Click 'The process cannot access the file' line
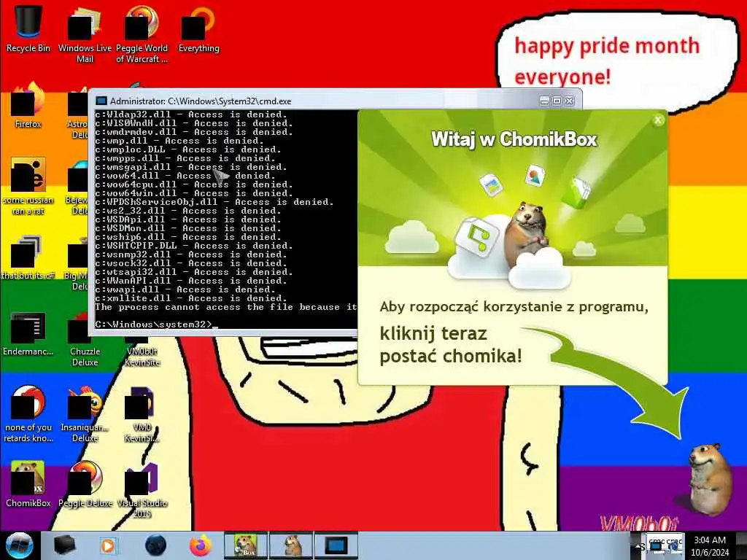This screenshot has width=747, height=560. click(x=226, y=307)
